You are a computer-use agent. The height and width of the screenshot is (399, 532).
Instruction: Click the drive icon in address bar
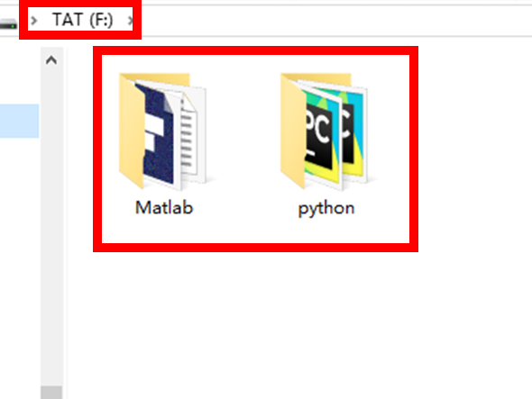pos(8,23)
